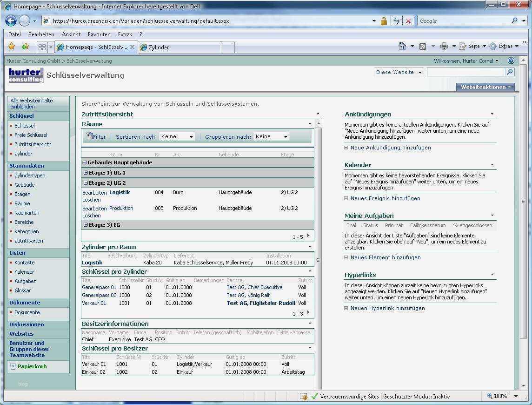Open the SharePoint help icon

pos(511,61)
